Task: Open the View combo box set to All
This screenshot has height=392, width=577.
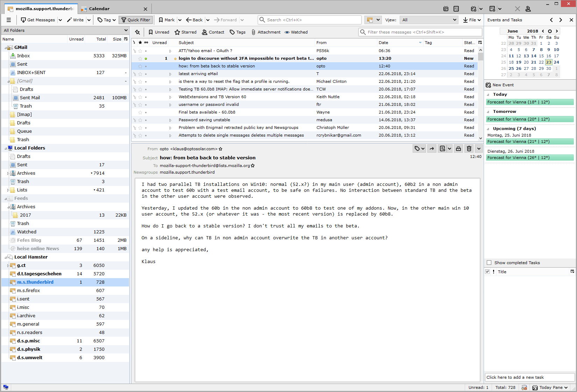Action: tap(429, 20)
